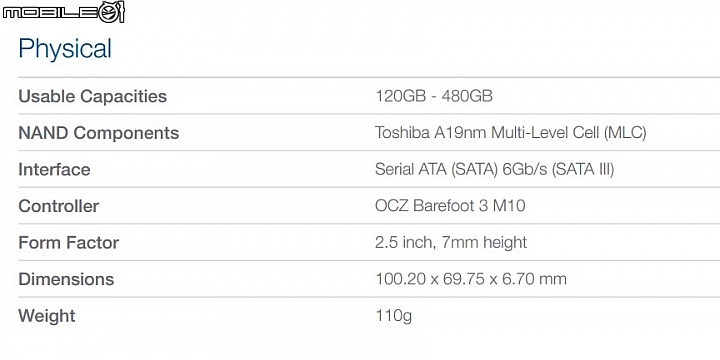Select the Weight row label

[x=47, y=316]
